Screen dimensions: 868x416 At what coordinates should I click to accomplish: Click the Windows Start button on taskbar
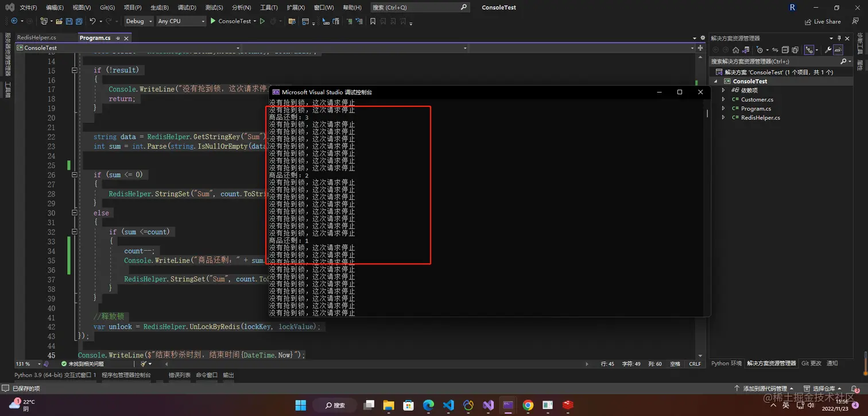301,405
